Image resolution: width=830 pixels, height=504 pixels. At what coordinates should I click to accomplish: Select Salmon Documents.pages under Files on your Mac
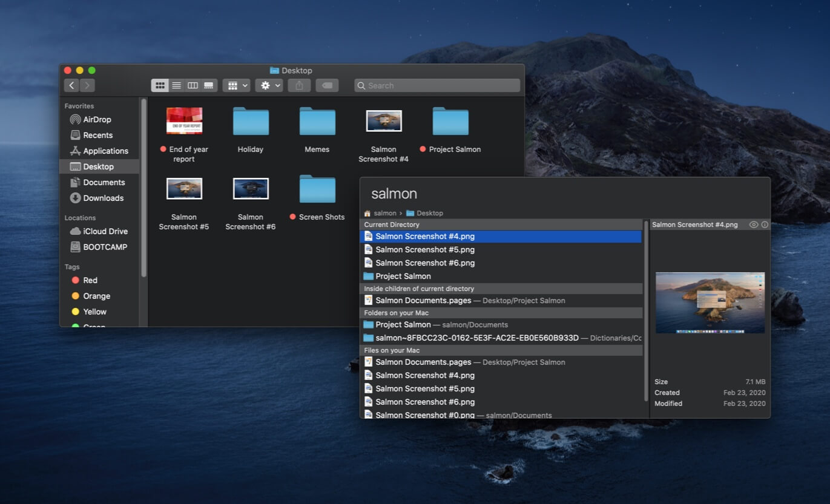(x=501, y=362)
